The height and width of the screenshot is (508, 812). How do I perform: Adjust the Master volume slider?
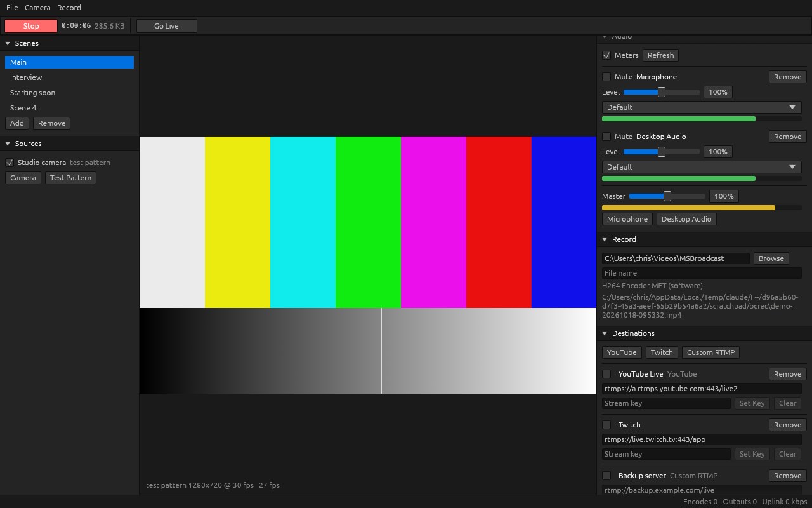(667, 196)
